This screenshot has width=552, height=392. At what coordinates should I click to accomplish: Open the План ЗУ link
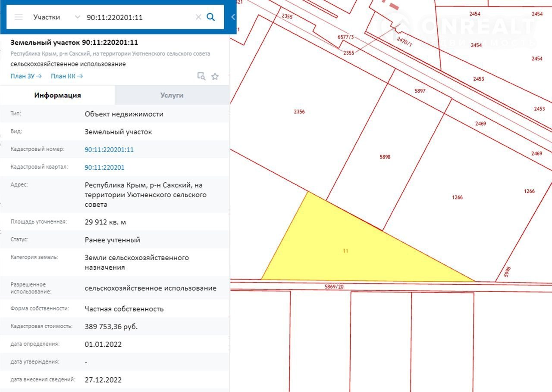pyautogui.click(x=26, y=76)
